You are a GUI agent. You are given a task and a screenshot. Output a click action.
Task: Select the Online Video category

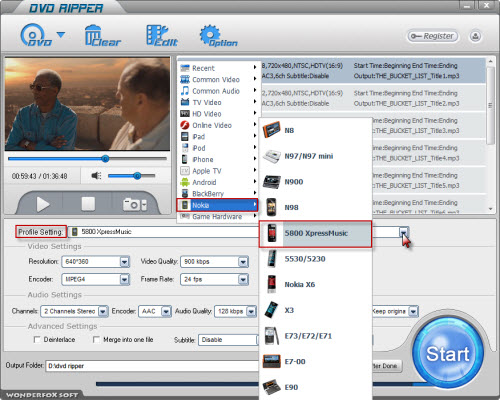coord(218,125)
